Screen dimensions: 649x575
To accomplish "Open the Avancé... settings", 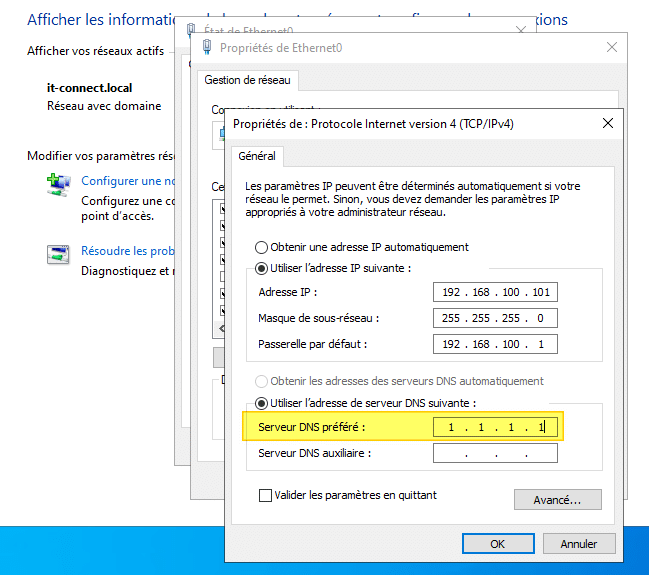I will pyautogui.click(x=558, y=500).
